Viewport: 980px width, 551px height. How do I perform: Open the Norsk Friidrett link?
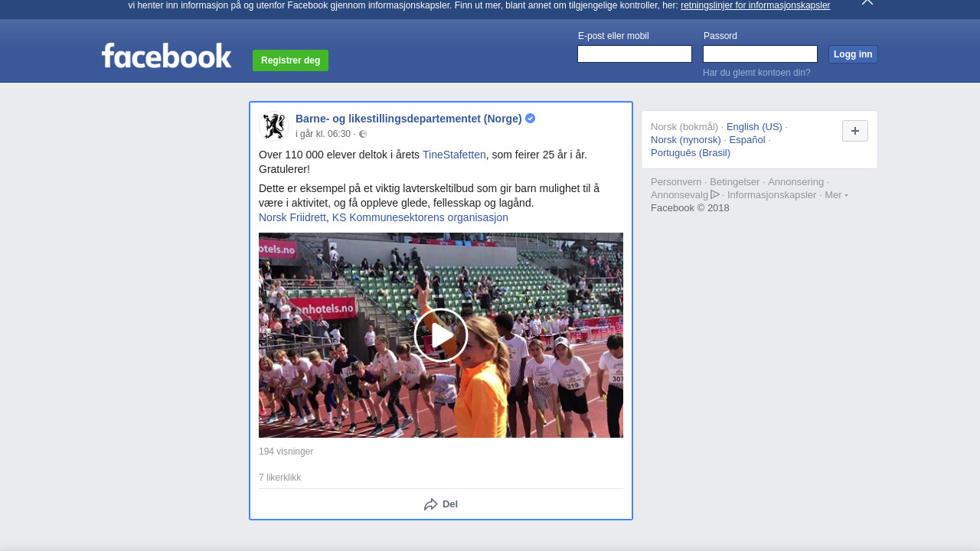point(292,217)
